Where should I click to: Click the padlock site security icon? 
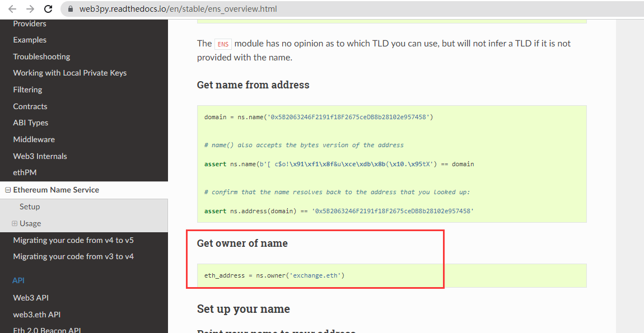pos(70,8)
